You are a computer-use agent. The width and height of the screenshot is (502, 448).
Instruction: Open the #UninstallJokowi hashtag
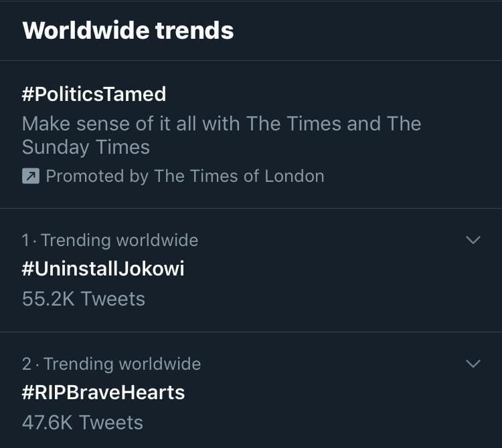[x=103, y=269]
